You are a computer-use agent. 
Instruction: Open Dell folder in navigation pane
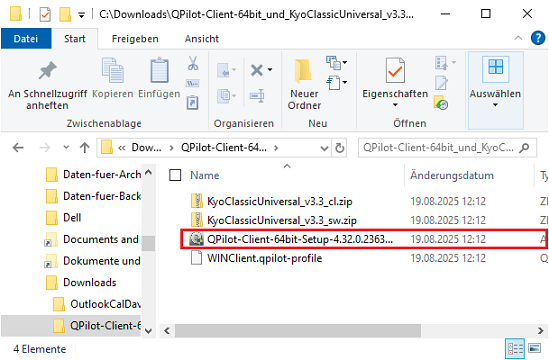coord(72,218)
